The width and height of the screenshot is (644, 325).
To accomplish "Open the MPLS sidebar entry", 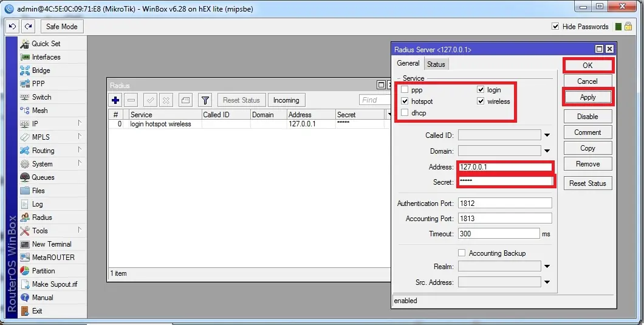I will click(x=41, y=137).
